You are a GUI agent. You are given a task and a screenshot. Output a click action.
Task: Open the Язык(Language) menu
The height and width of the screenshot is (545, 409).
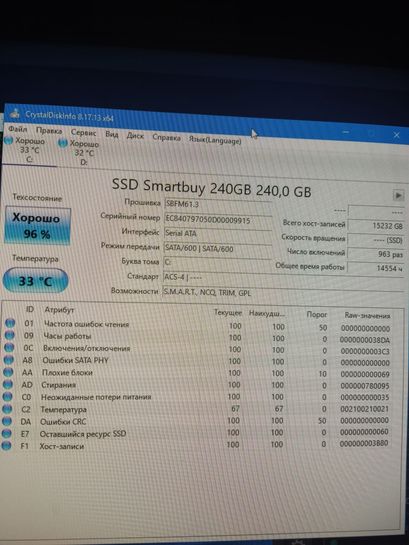pos(215,140)
